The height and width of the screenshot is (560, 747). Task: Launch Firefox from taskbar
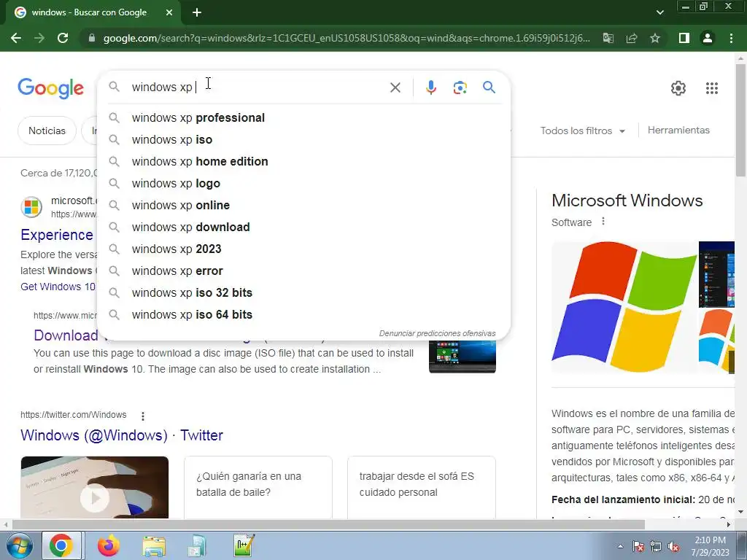109,545
